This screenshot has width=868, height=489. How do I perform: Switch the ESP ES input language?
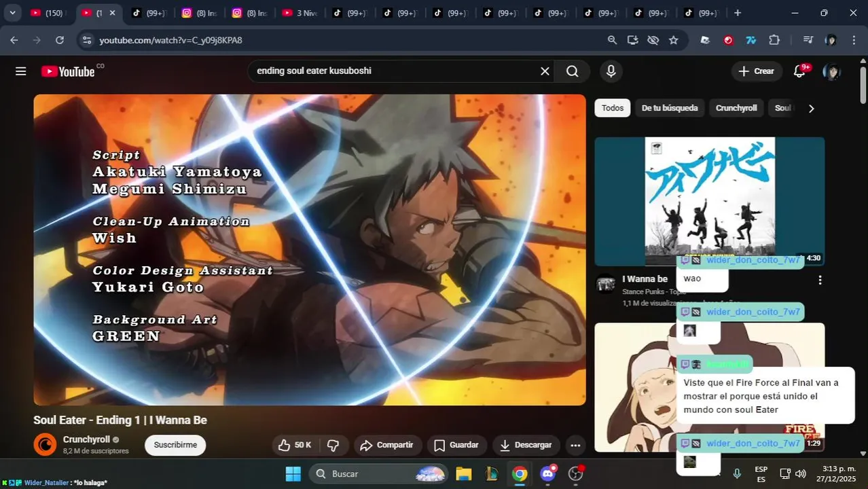pos(761,474)
